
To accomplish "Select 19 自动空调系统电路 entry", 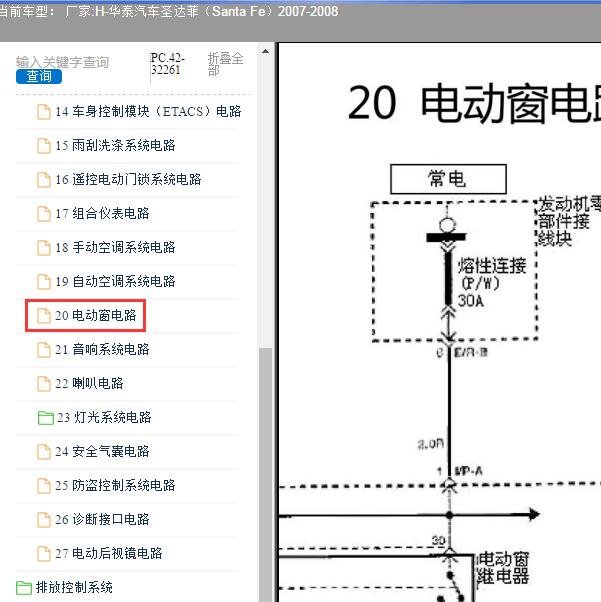I will (x=115, y=281).
